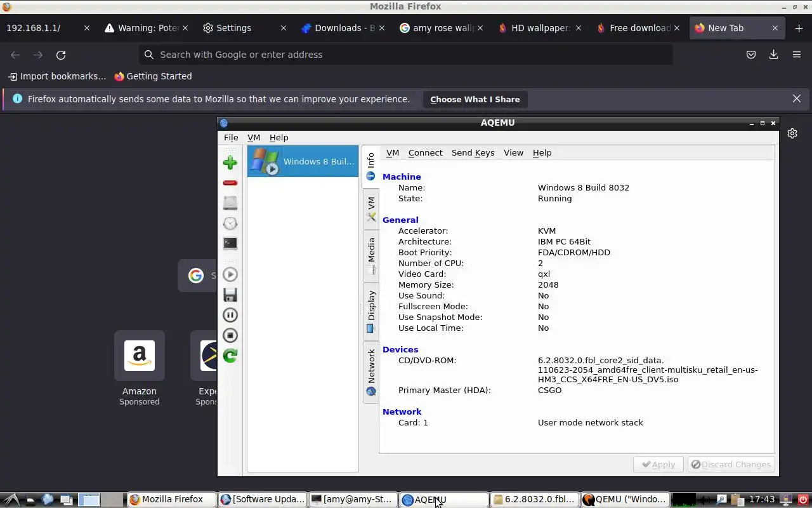The image size is (812, 508).
Task: Open the Help menu in AQEMU's top menu bar
Action: coord(278,137)
